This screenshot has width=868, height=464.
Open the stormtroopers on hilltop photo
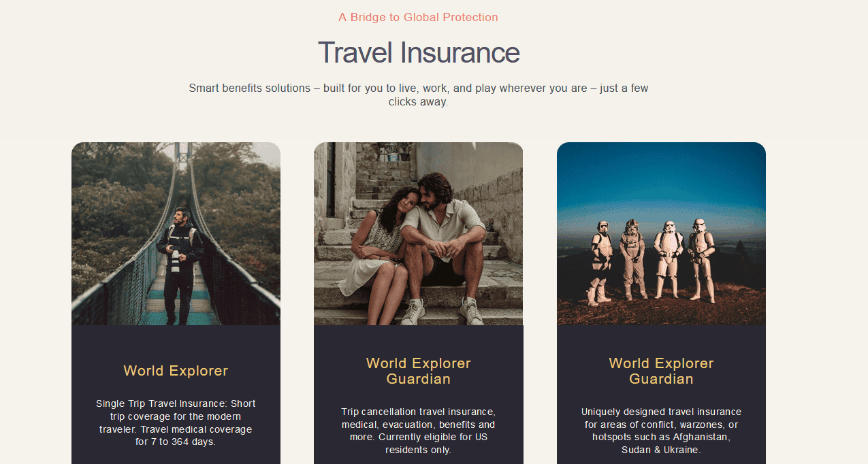click(x=661, y=233)
